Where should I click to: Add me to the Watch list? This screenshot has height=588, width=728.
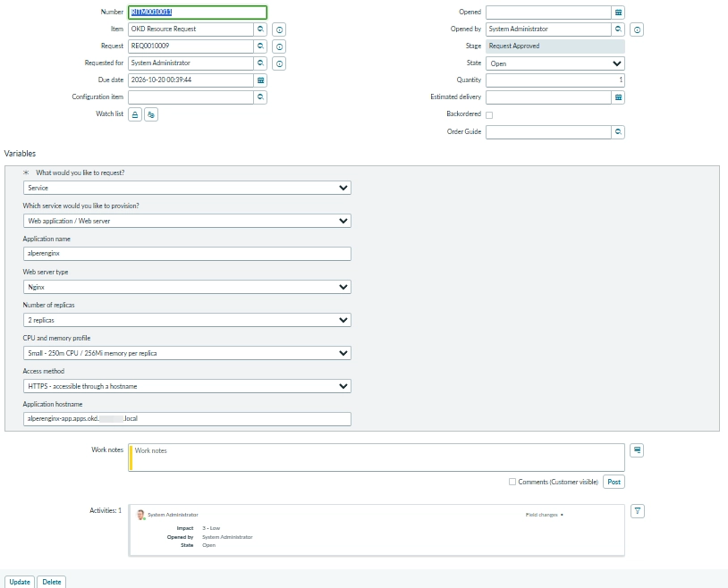click(151, 114)
